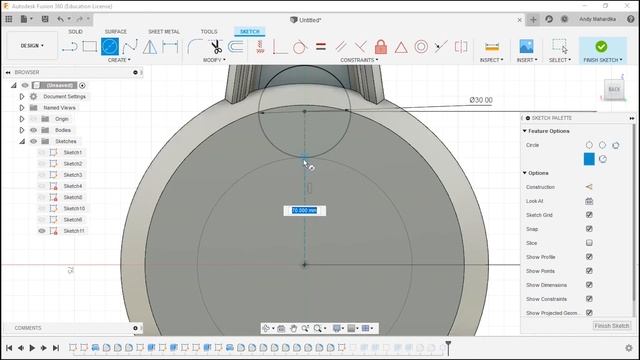
Task: Expand Document Settings tree node
Action: tap(22, 96)
